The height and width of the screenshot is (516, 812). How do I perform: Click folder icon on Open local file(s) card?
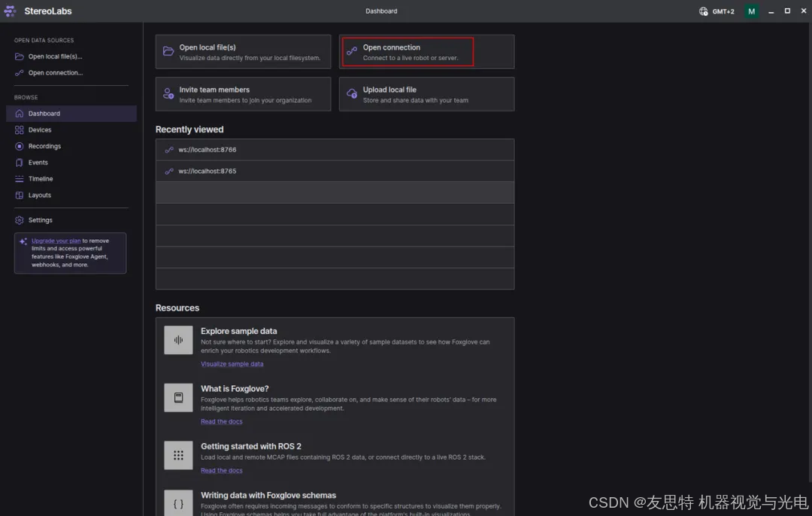pos(168,51)
